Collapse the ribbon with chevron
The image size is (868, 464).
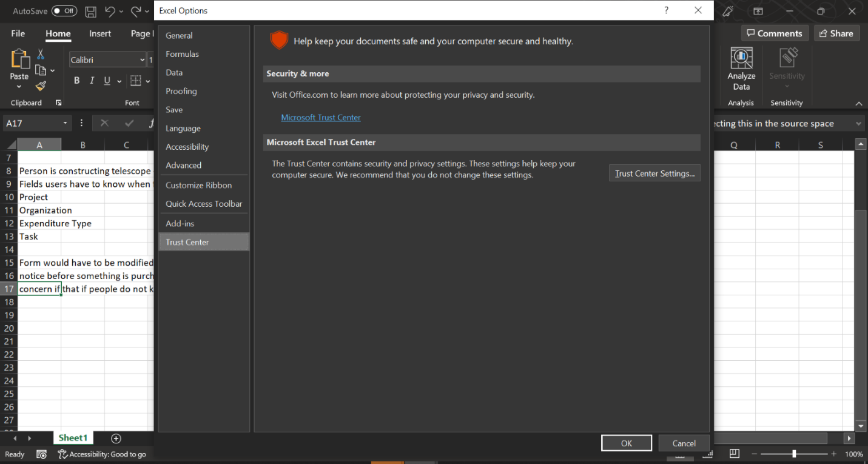[858, 104]
